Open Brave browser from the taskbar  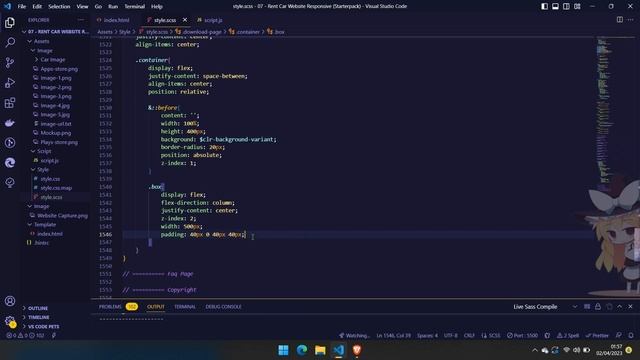click(x=357, y=350)
